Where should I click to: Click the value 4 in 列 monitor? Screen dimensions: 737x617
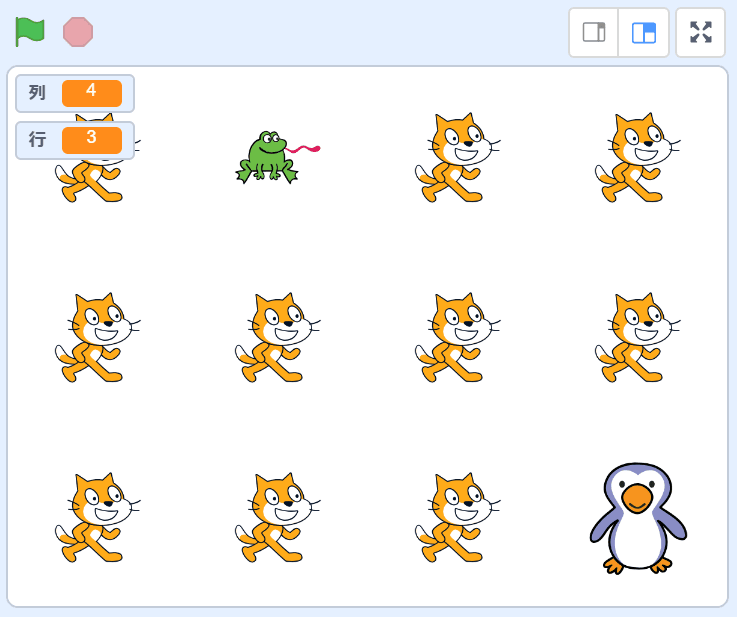92,93
